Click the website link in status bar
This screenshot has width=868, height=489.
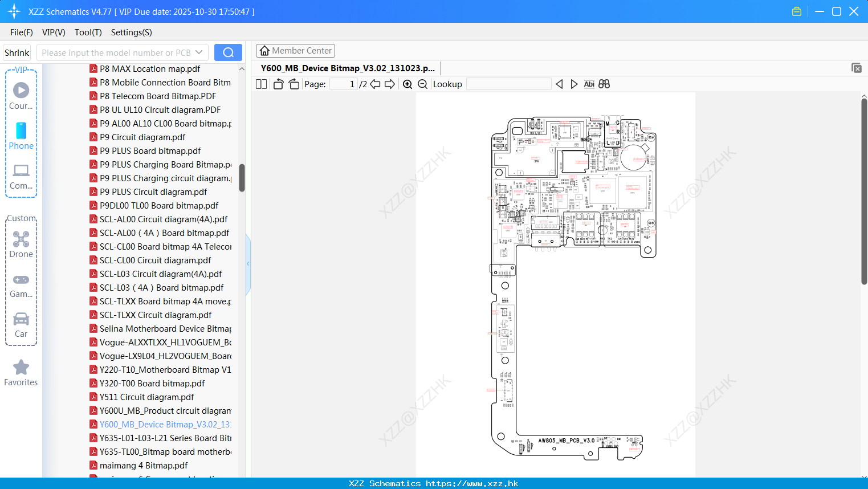coord(472,483)
